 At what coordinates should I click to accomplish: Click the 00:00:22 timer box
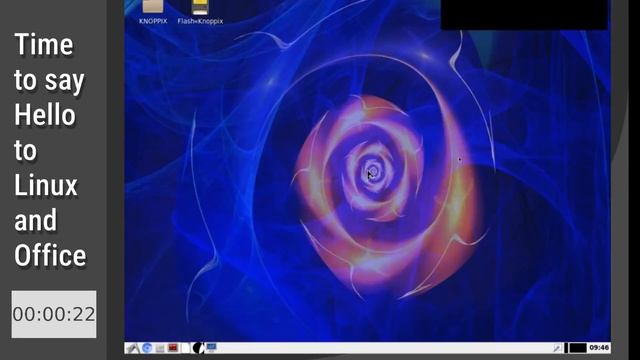tap(54, 314)
